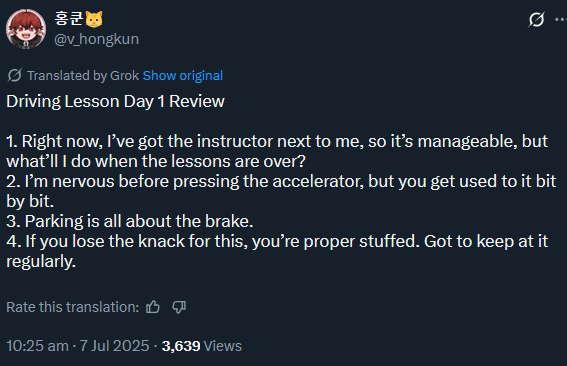Viewport: 567px width, 366px height.
Task: Open the Grok explain icon beside the ellipsis
Action: click(536, 20)
